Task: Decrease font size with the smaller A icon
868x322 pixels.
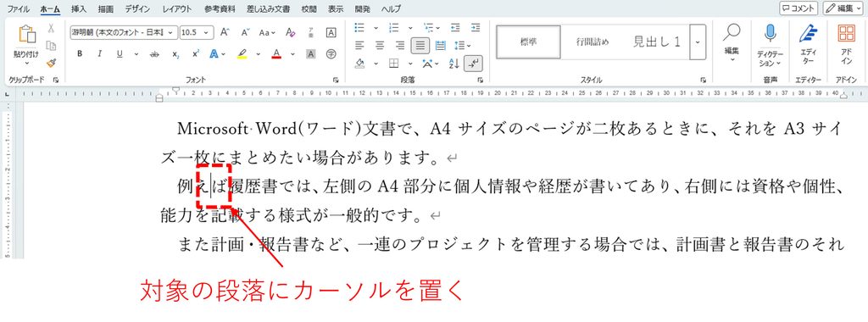Action: coord(246,33)
